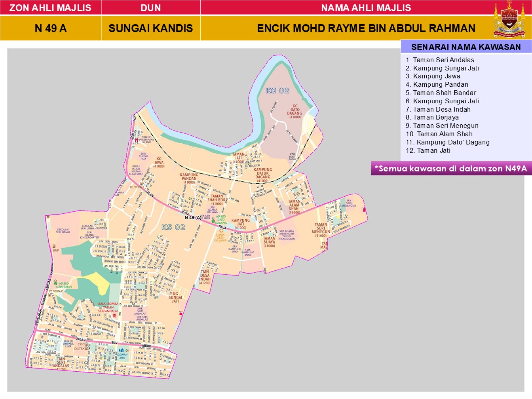
Task: Click the Majlis Perbandaran Klang crest logo
Action: [x=509, y=20]
